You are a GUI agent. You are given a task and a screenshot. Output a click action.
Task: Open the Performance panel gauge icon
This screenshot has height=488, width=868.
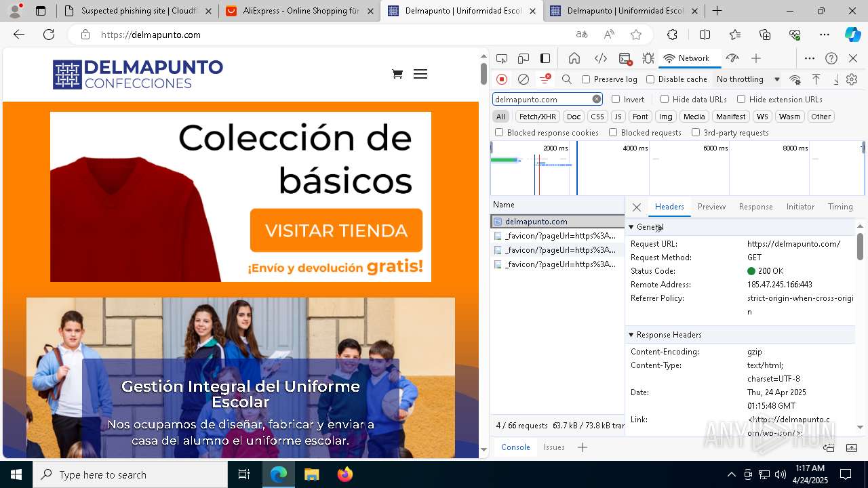coord(732,58)
